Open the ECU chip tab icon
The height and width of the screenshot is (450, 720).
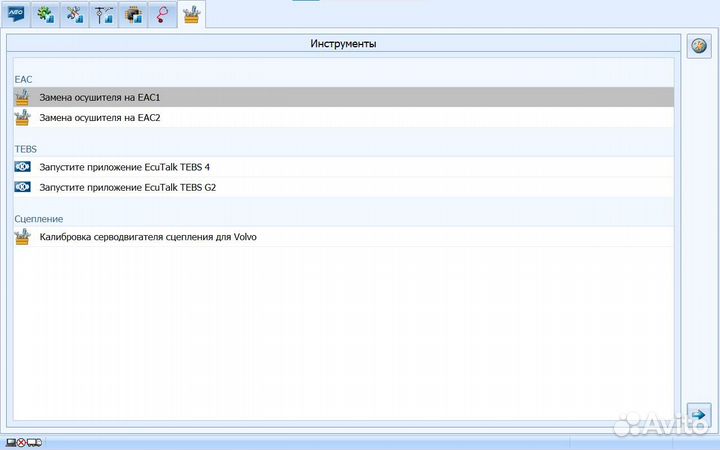[131, 14]
